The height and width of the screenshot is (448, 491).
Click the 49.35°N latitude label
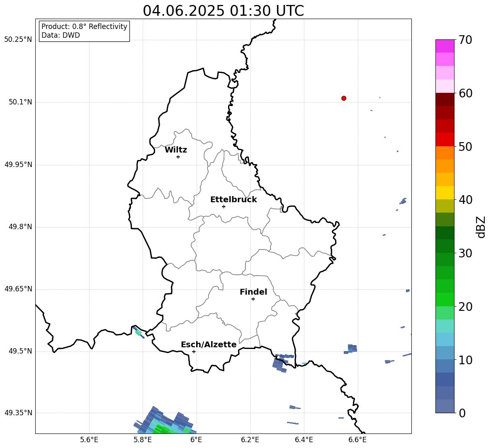click(18, 413)
